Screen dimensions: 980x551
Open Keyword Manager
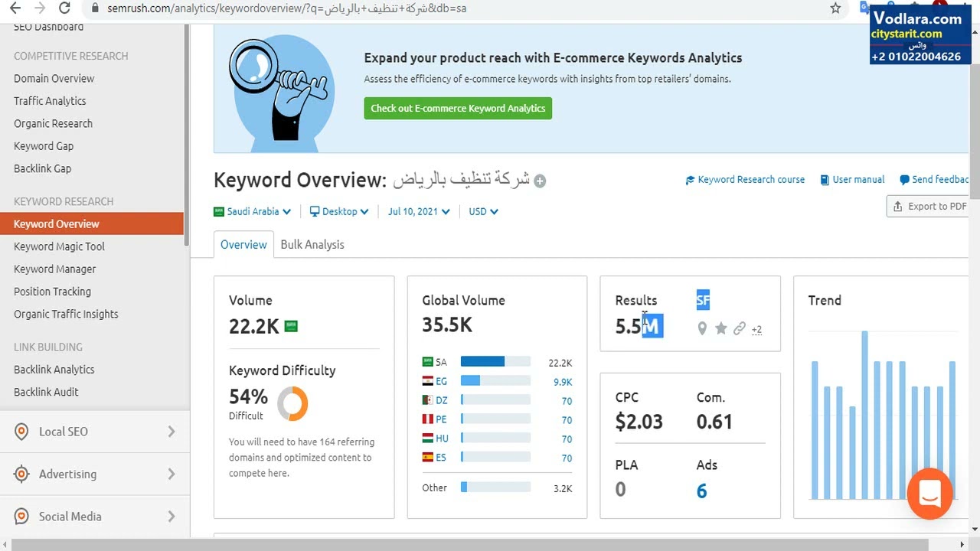point(55,269)
